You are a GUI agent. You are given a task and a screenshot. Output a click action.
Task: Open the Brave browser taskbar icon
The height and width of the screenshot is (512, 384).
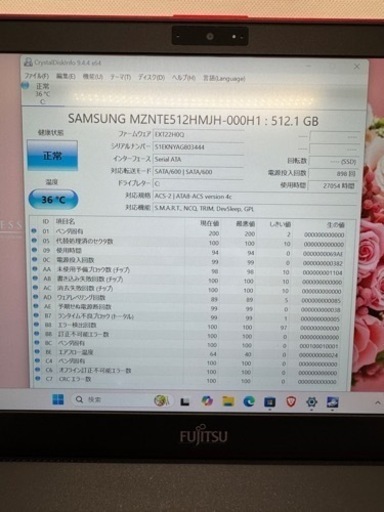click(291, 402)
